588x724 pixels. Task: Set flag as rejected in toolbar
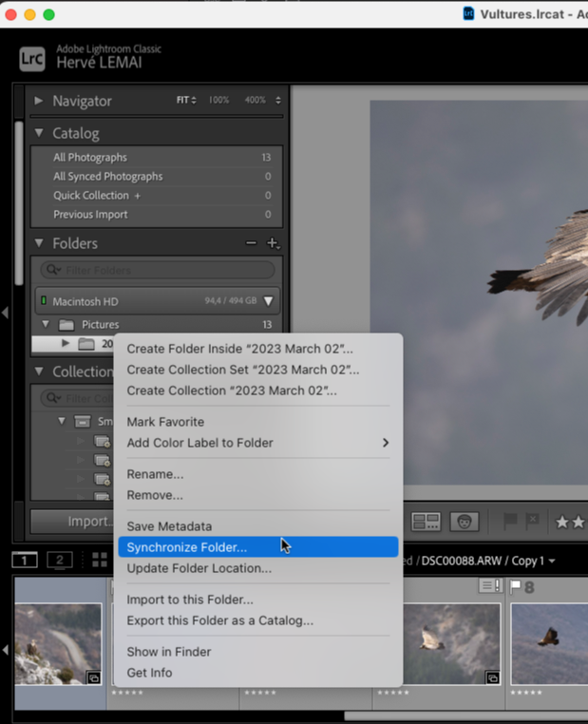[532, 522]
